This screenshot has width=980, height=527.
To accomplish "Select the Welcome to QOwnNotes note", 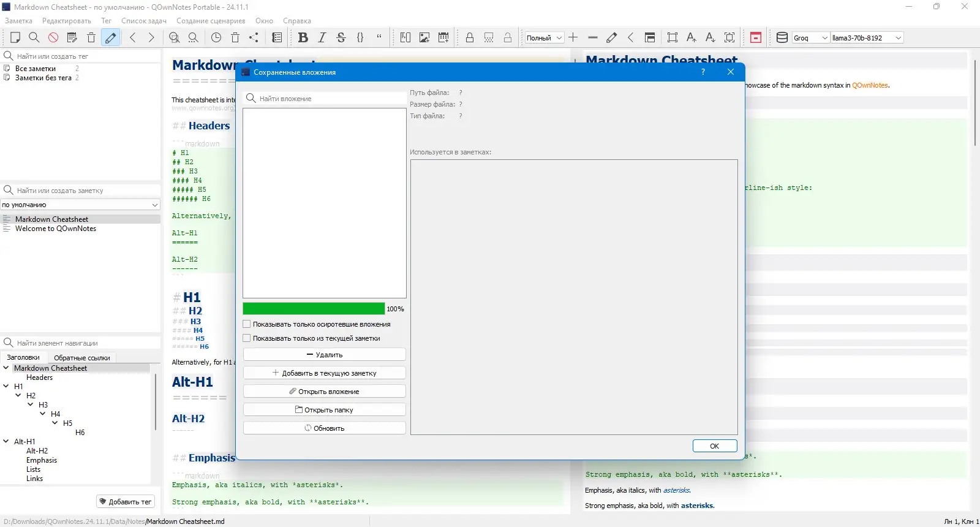I will tap(56, 229).
